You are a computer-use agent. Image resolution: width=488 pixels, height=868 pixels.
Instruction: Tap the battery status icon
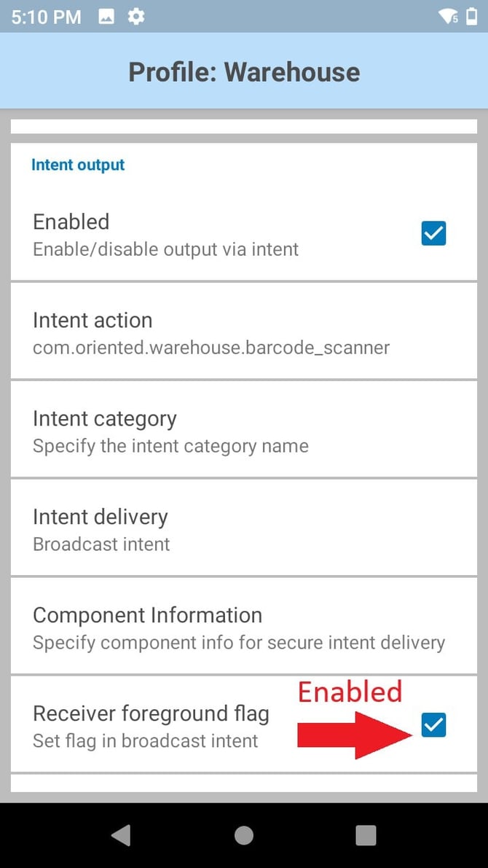pos(472,16)
